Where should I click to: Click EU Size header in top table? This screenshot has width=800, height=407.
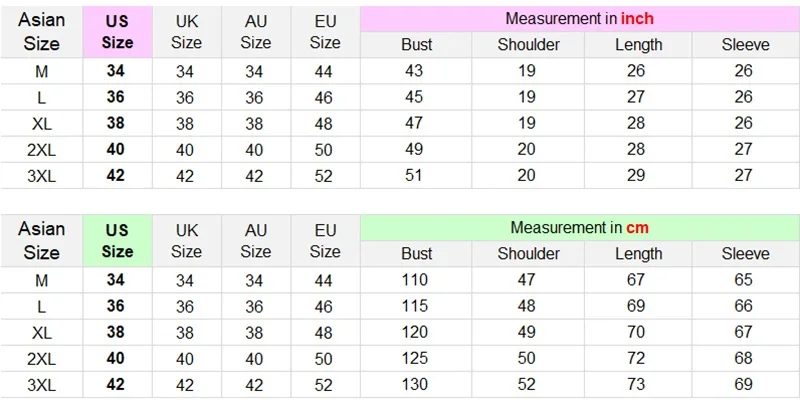[x=325, y=32]
